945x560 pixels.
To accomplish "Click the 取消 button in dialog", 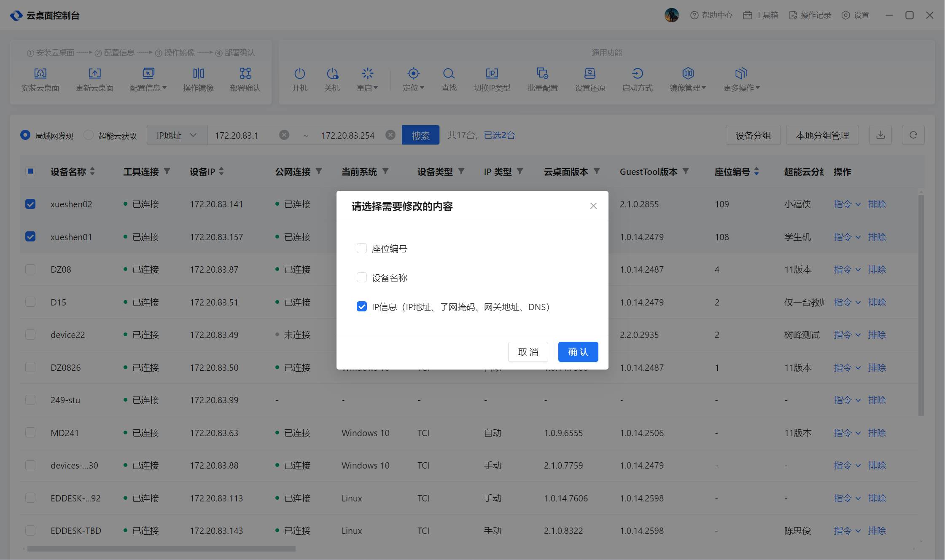I will (x=528, y=352).
